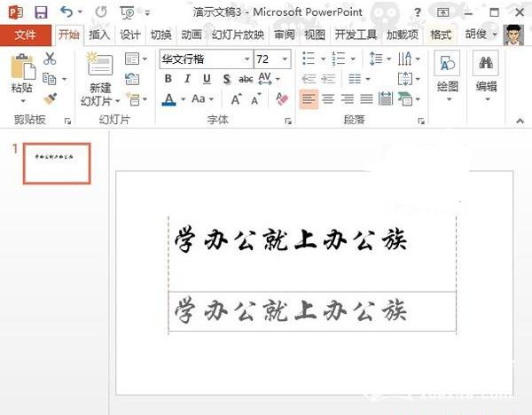
Task: Open the Section dropdown
Action: click(136, 99)
